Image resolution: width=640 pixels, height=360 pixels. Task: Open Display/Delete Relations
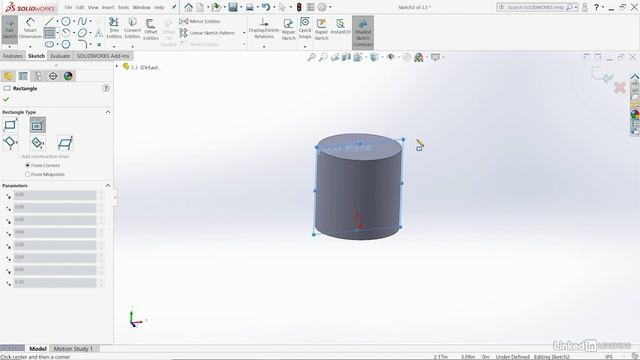click(x=264, y=28)
